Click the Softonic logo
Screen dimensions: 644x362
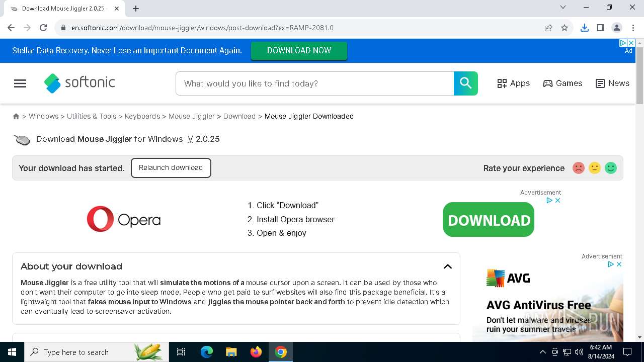point(79,83)
